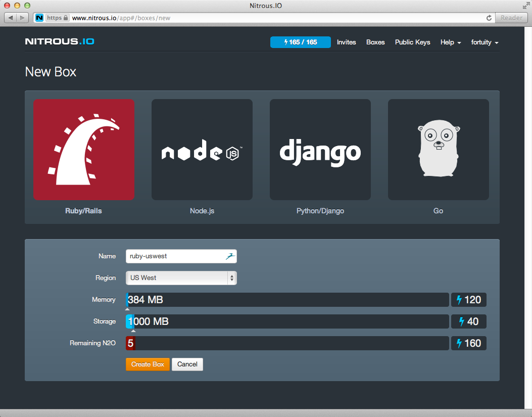Click the Name input field

click(181, 256)
